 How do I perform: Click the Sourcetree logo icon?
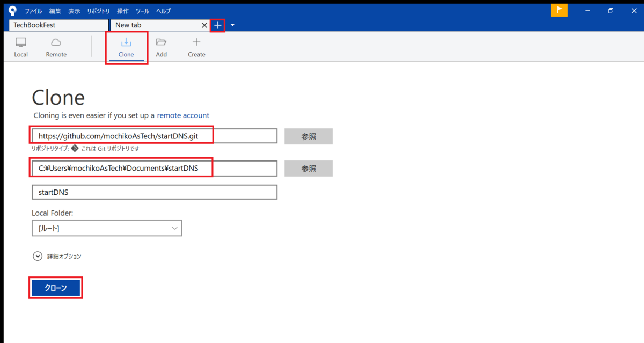13,11
